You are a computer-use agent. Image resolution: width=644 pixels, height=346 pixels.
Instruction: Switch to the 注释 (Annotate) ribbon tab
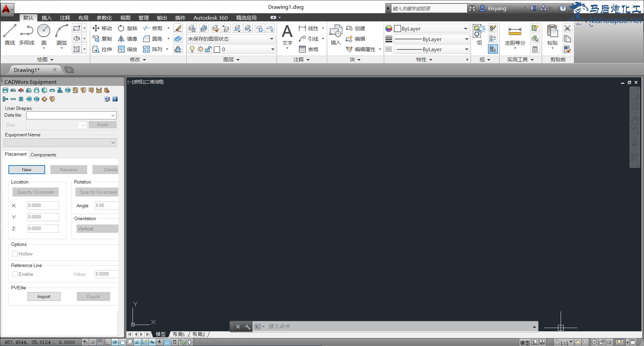click(x=65, y=18)
